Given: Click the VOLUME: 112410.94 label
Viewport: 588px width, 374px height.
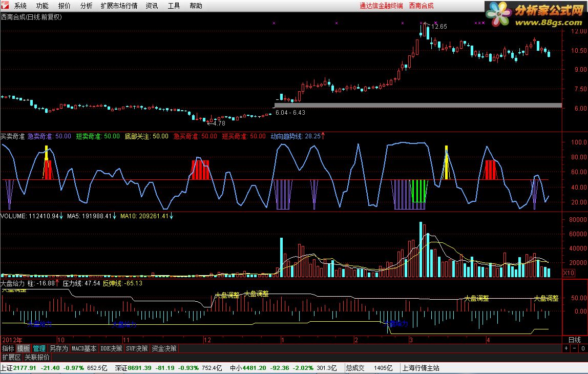Looking at the screenshot, I should coord(32,216).
